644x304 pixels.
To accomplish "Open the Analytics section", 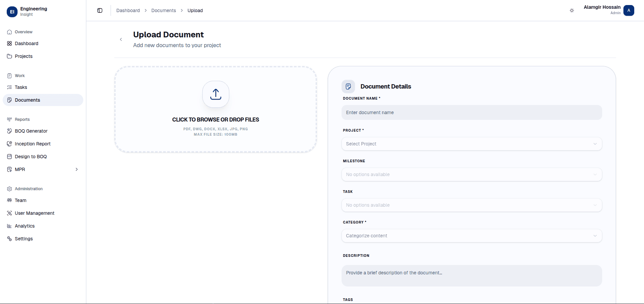I will coord(25,226).
